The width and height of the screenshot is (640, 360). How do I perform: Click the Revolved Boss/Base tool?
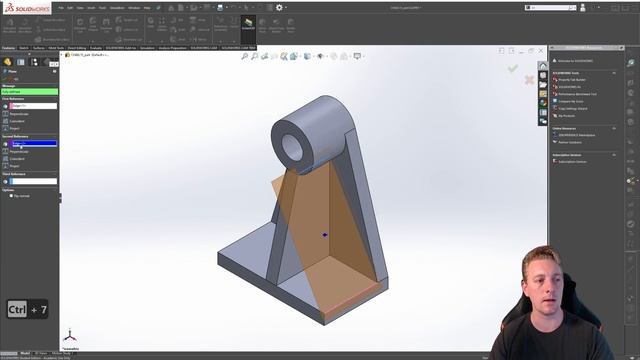click(x=25, y=26)
